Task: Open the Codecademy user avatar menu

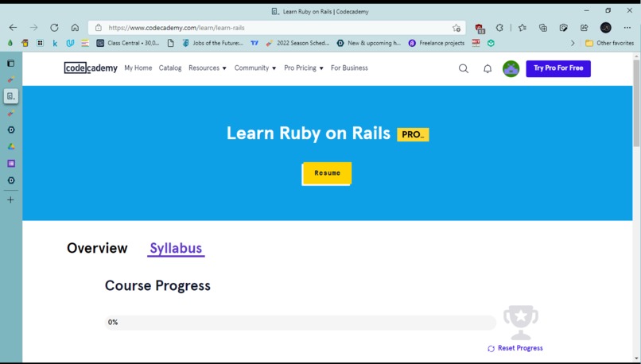Action: click(x=511, y=68)
